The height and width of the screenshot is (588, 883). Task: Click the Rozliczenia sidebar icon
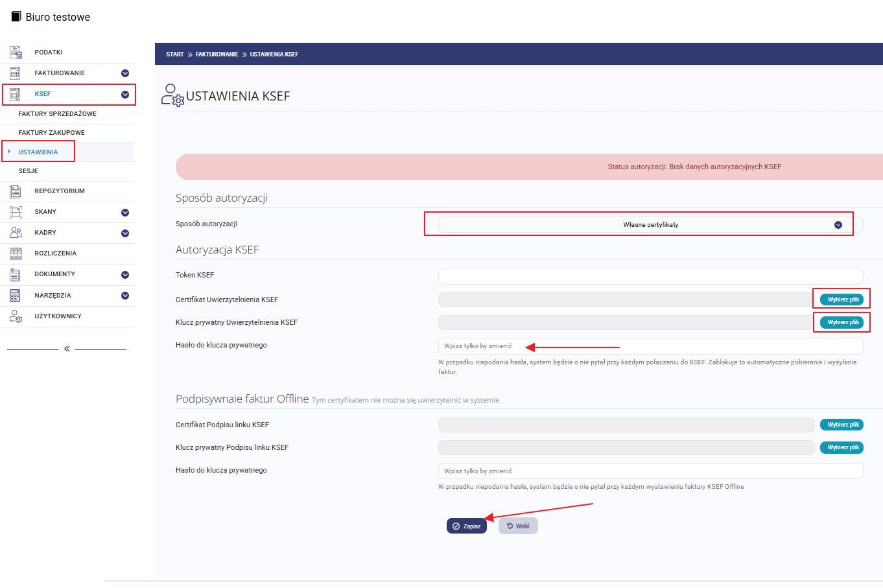[x=16, y=253]
